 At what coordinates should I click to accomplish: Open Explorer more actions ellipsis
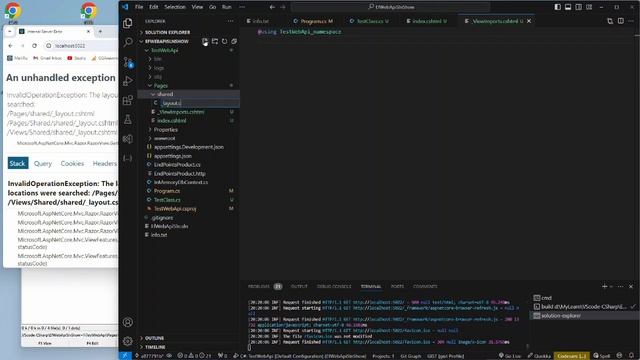click(x=231, y=21)
